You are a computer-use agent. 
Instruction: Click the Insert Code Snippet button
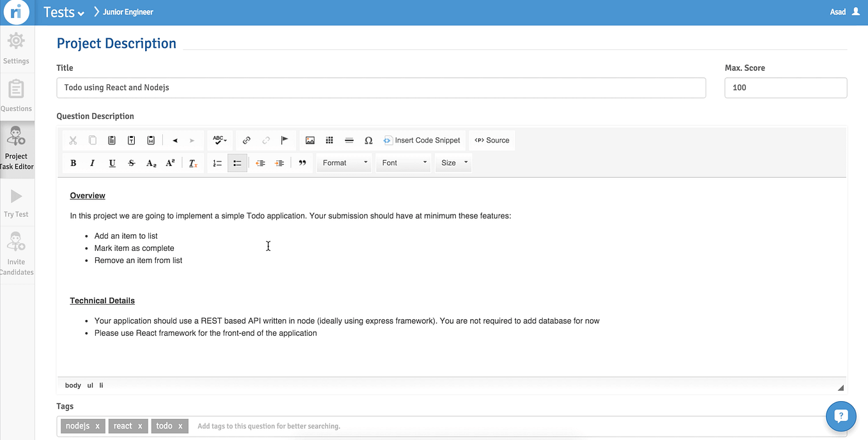point(422,140)
